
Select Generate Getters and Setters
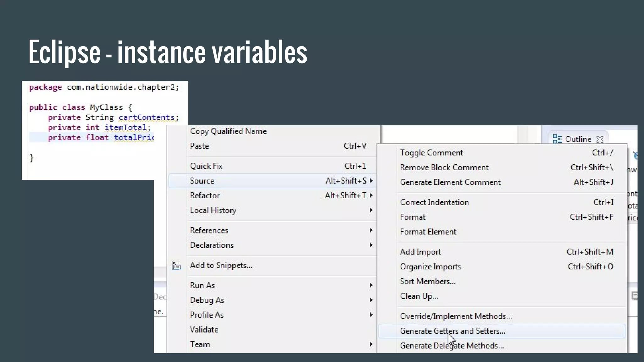[x=452, y=331]
